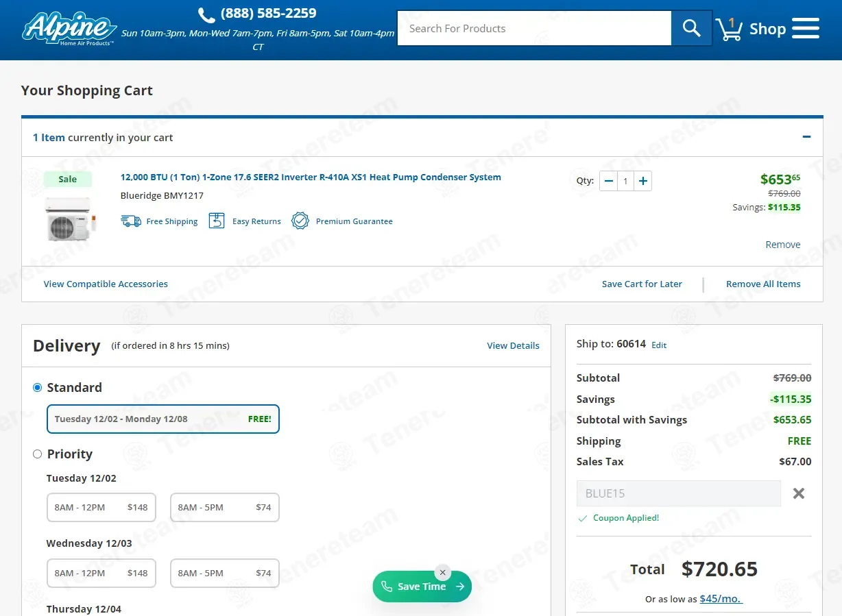
Task: Click the Search For Products field
Action: click(533, 28)
